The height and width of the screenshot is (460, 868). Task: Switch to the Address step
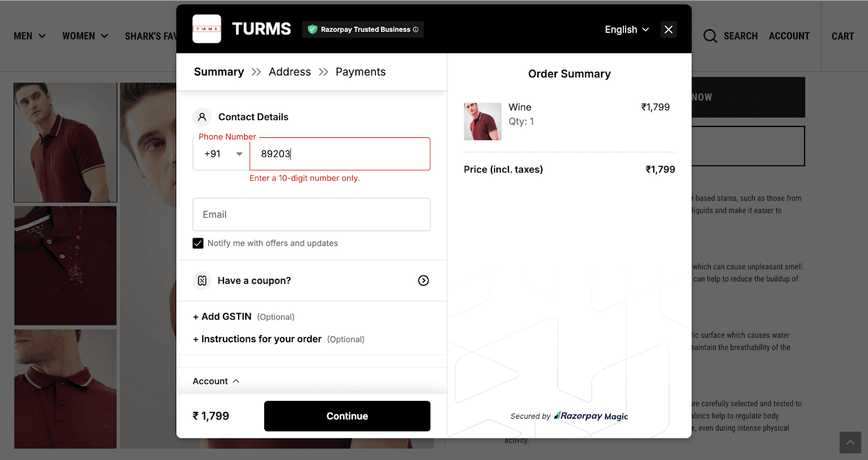[290, 72]
